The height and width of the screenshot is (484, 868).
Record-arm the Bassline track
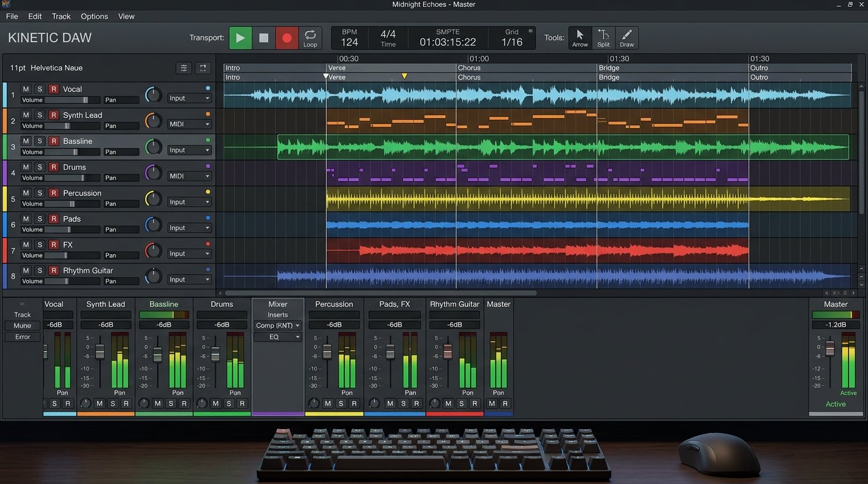coord(54,141)
